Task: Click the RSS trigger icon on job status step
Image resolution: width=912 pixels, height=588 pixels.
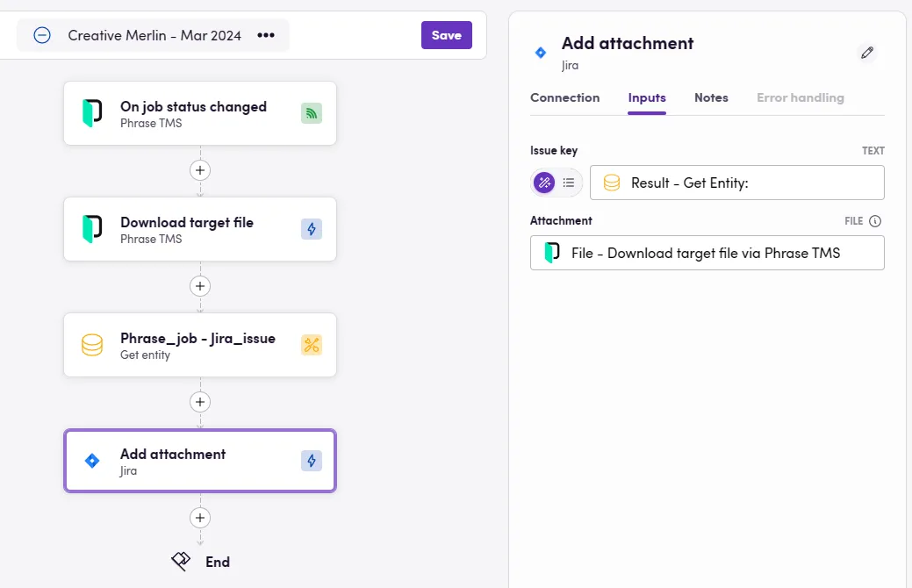Action: (312, 113)
